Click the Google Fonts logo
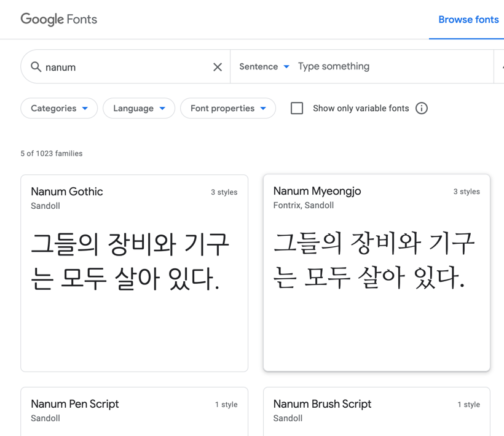 [x=59, y=20]
